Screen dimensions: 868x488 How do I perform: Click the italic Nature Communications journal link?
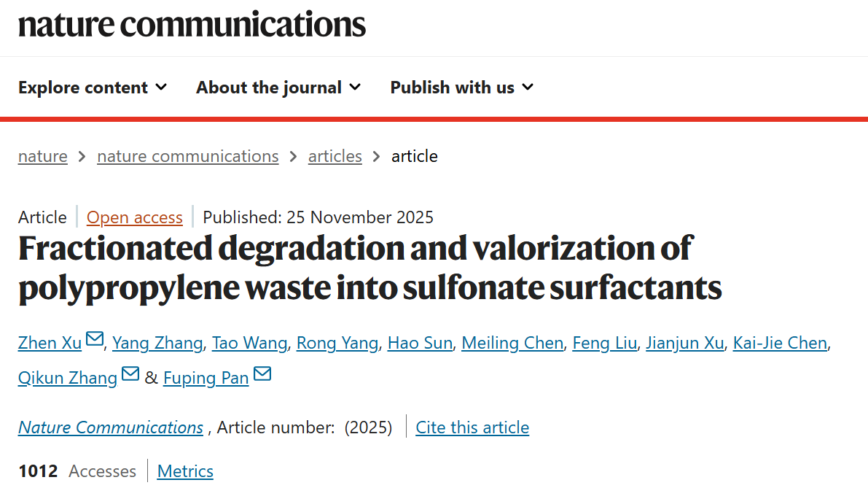[111, 427]
